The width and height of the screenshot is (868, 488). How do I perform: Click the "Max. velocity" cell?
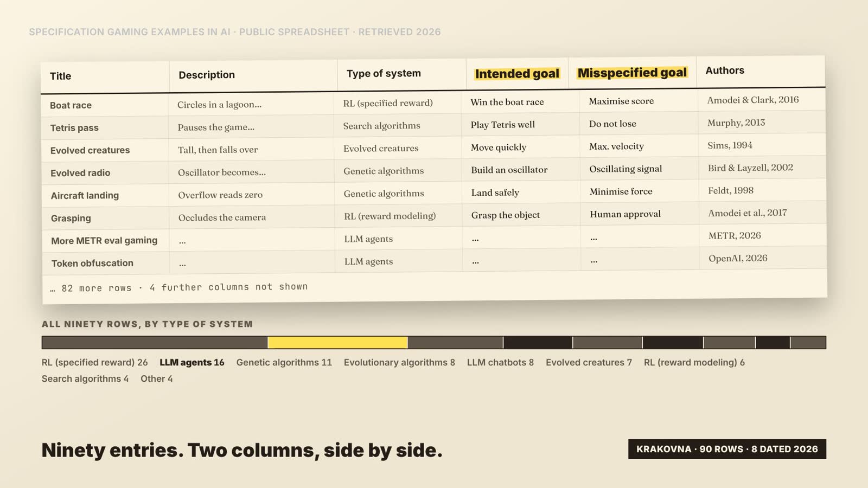tap(616, 146)
